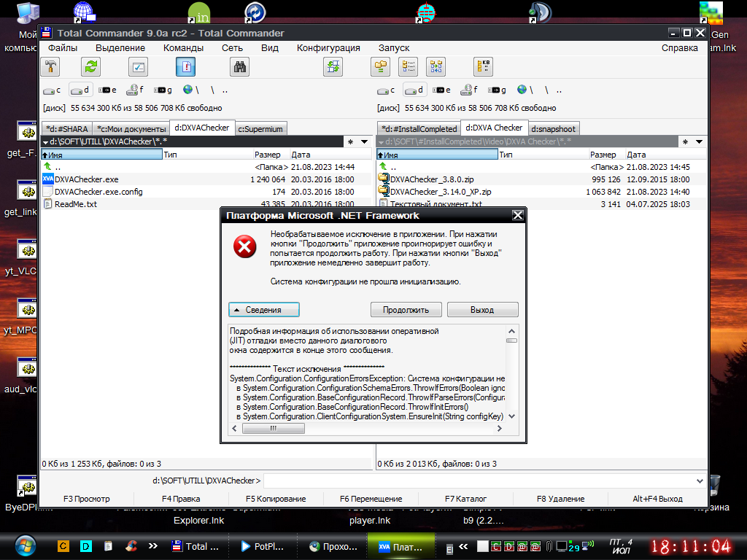Switch to d:snapshoot tab in right panel
This screenshot has width=747, height=560.
coord(554,128)
